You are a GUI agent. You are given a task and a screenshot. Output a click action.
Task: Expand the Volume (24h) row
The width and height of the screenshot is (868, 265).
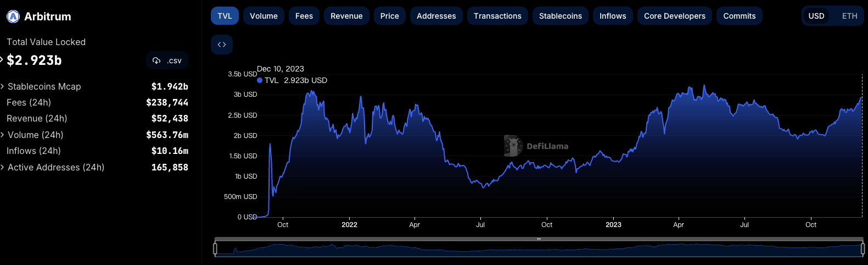coord(3,135)
